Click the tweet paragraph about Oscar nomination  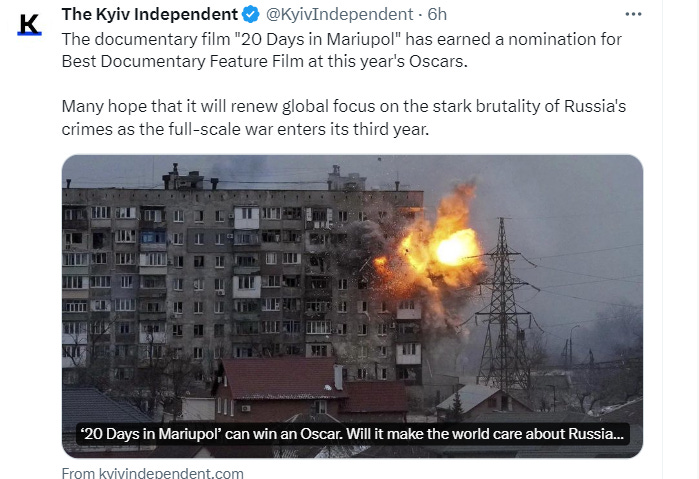point(341,50)
